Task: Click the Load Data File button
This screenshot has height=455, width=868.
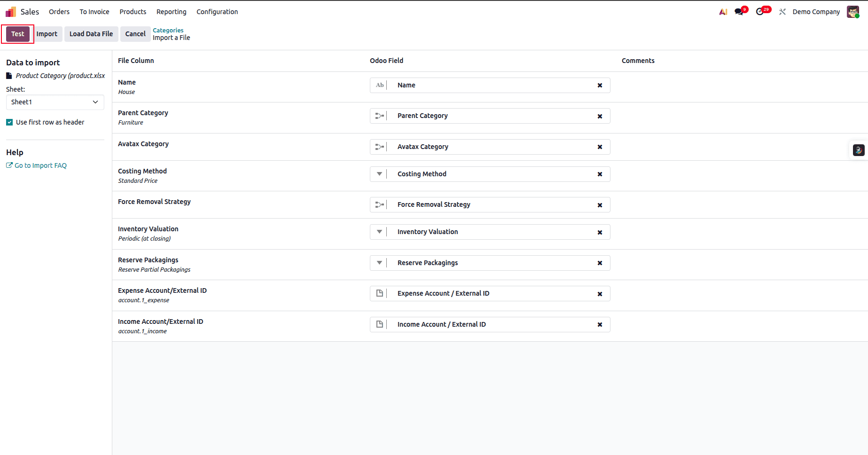Action: (91, 34)
